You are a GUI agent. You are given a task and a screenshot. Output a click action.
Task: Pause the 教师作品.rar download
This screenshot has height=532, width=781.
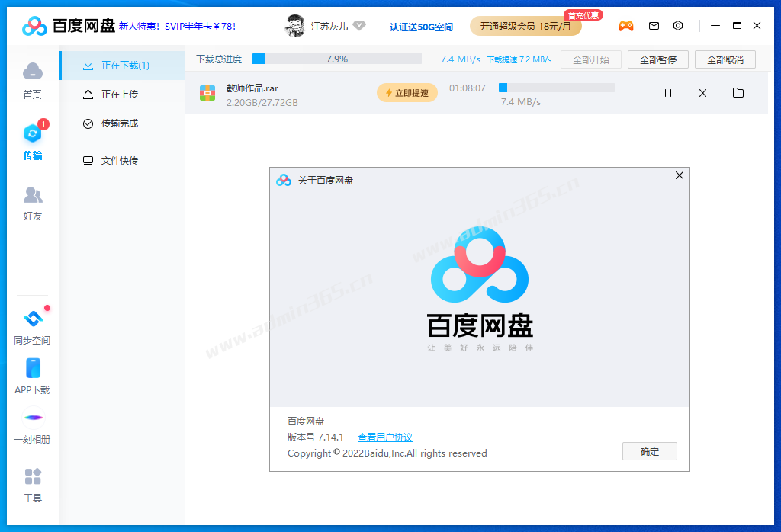668,93
